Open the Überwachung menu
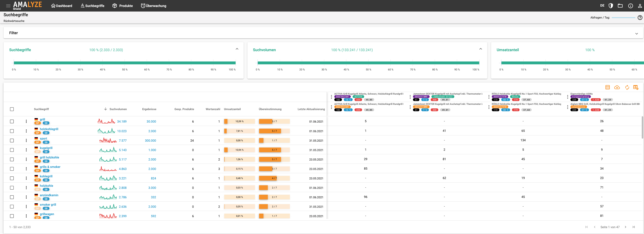Screen dimensions: 644x234 pos(154,6)
